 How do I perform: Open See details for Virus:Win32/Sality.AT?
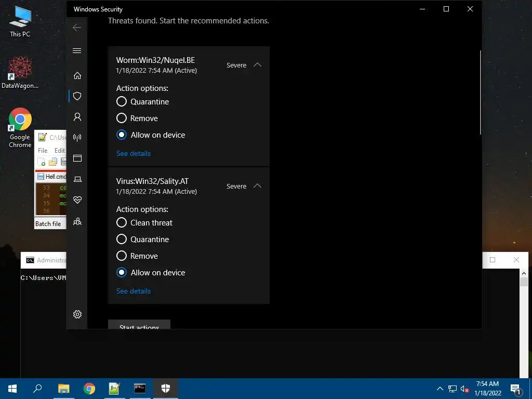pyautogui.click(x=134, y=291)
